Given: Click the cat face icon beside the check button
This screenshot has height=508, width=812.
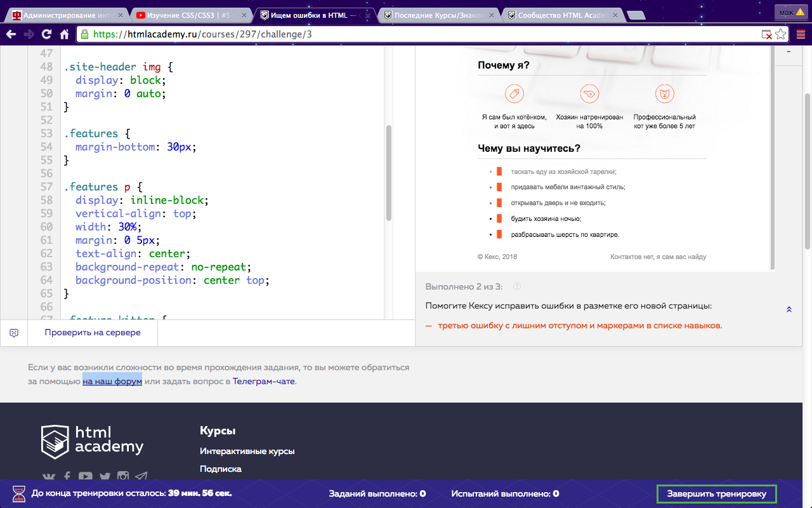Looking at the screenshot, I should coord(14,333).
